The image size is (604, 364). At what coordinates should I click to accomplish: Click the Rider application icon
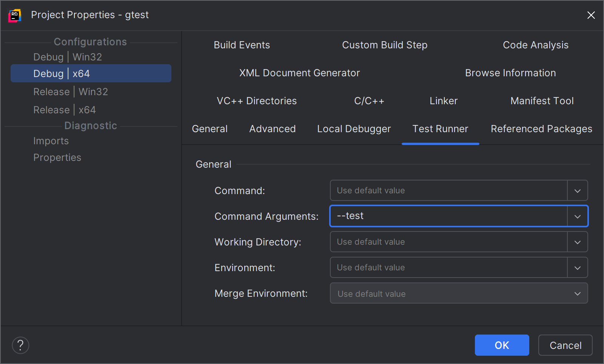pyautogui.click(x=14, y=15)
